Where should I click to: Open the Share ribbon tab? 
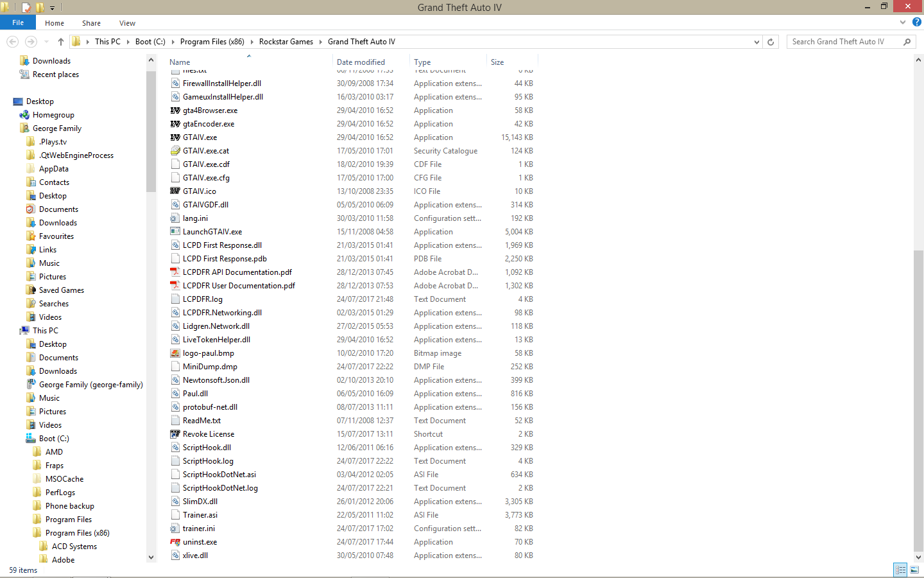click(x=91, y=23)
